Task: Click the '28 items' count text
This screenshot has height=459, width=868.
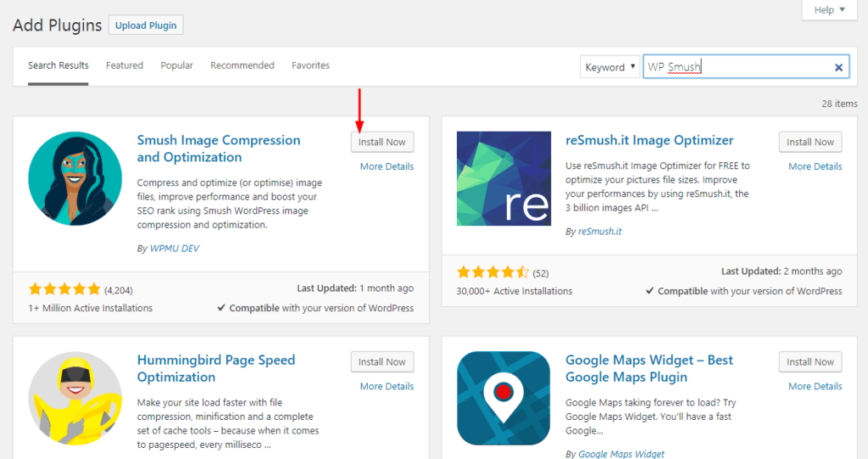Action: tap(839, 104)
